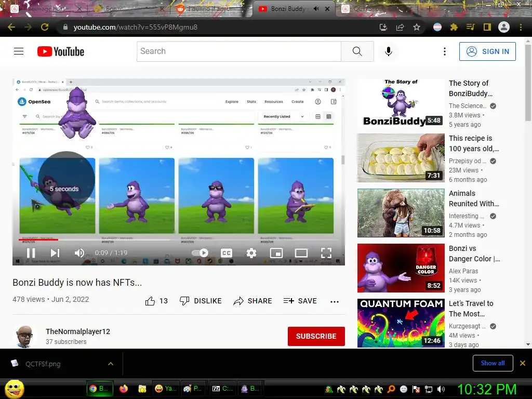Viewport: 532px width, 399px height.
Task: Enter full screen mode
Action: point(326,253)
